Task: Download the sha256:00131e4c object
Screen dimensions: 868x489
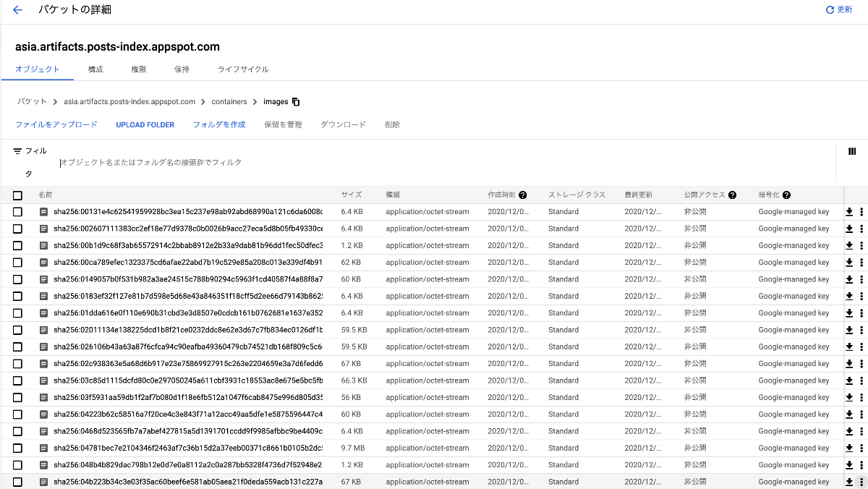Action: [x=849, y=212]
